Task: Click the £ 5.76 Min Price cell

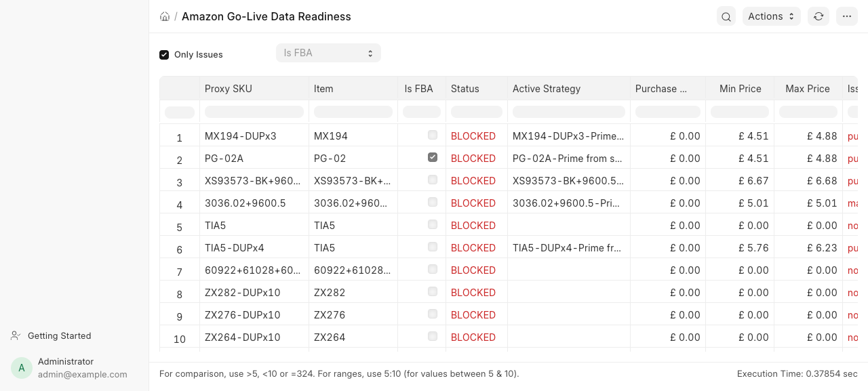Action: 740,247
